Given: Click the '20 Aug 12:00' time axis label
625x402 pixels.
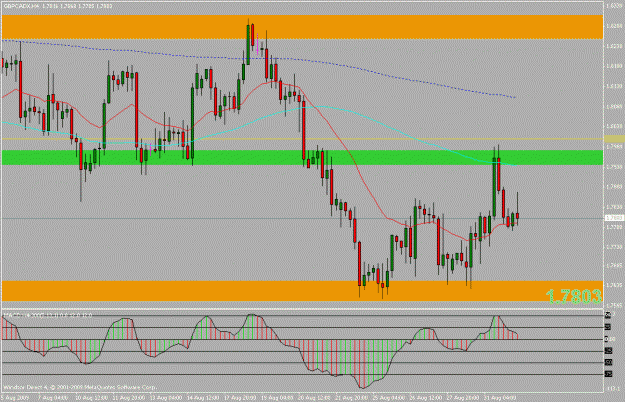Looking at the screenshot, I should [x=314, y=398].
